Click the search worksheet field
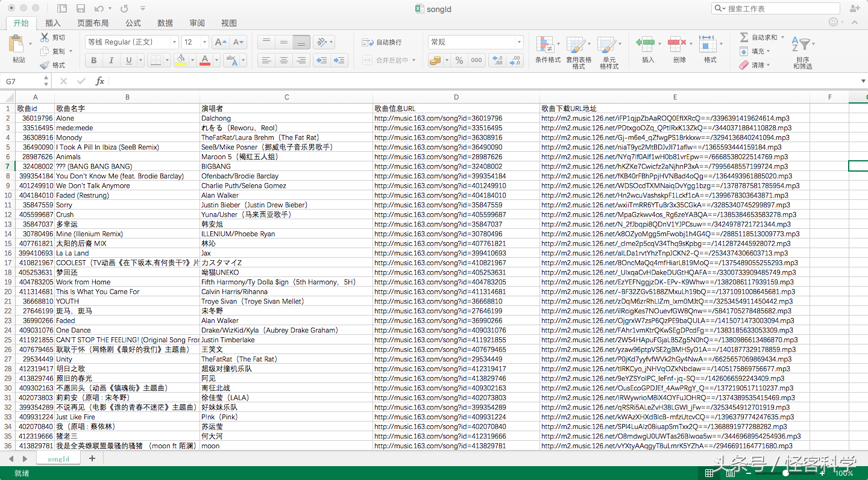This screenshot has width=868, height=480. 776,8
